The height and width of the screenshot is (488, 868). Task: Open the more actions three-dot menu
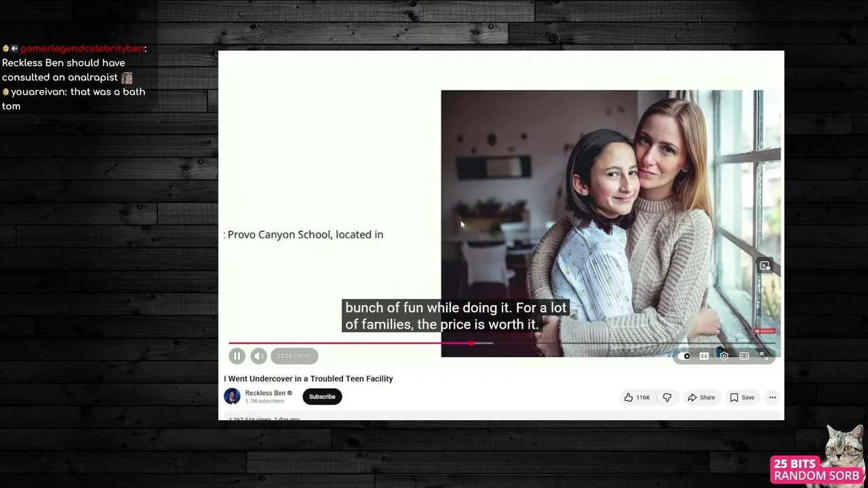[772, 397]
